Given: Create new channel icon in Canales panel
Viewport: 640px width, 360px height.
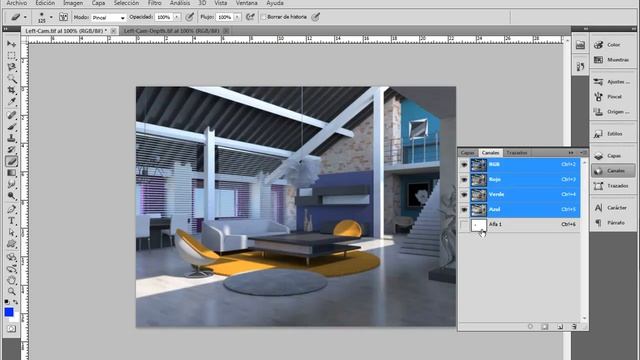Looking at the screenshot, I should [x=560, y=327].
